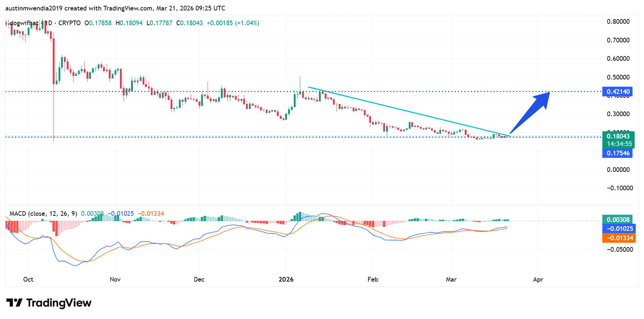Click the CRYPTO exchange label in the header
The image size is (644, 319).
pos(69,23)
